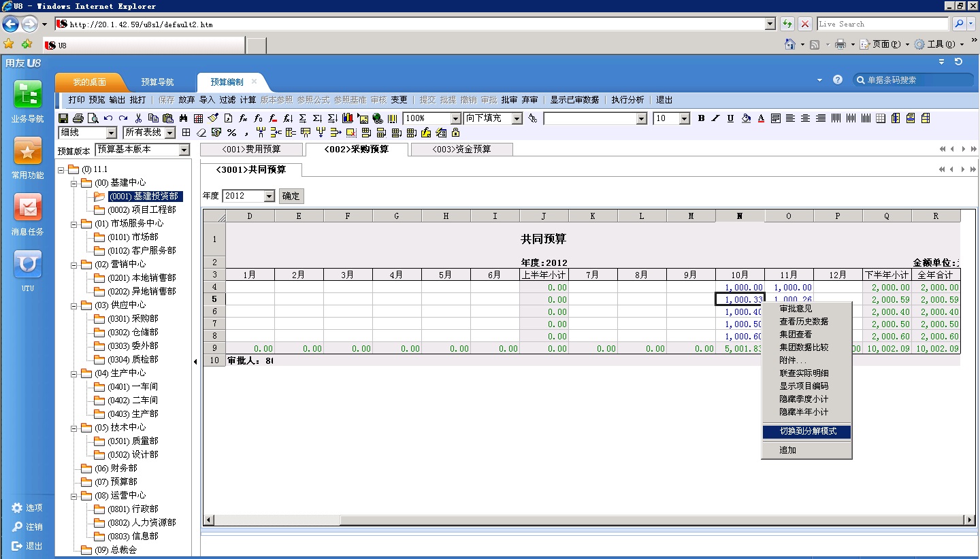The height and width of the screenshot is (559, 980).
Task: Click the Redo arrow icon
Action: [x=123, y=118]
